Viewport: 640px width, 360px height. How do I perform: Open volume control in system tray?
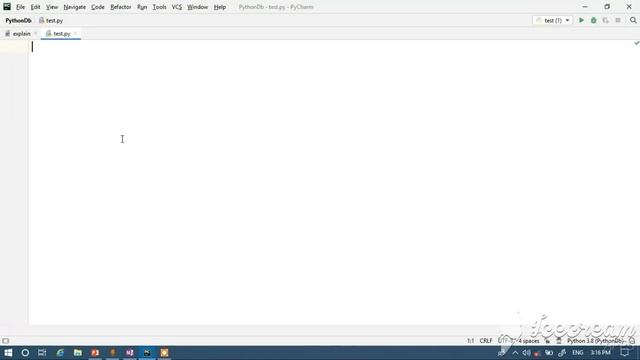(527, 353)
